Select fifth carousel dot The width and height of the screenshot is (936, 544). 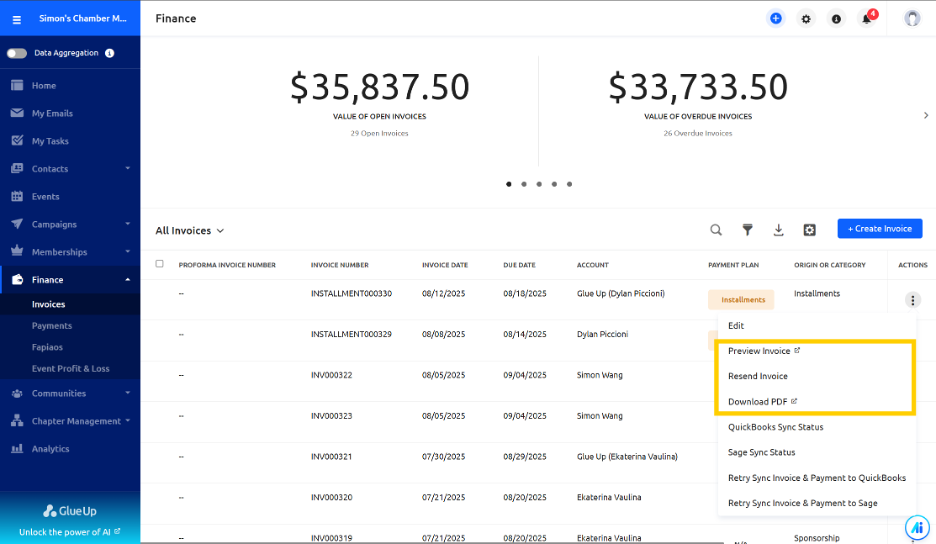coord(569,184)
